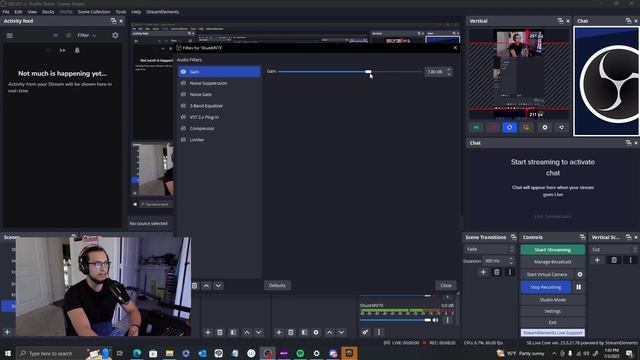Toggle visibility of the Gain filter

tap(183, 72)
